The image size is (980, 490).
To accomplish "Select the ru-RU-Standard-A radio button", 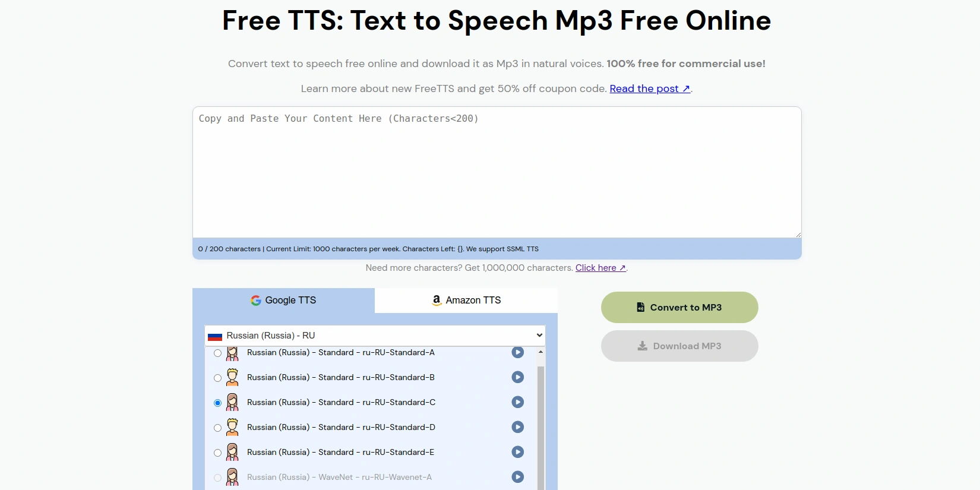I will point(217,353).
